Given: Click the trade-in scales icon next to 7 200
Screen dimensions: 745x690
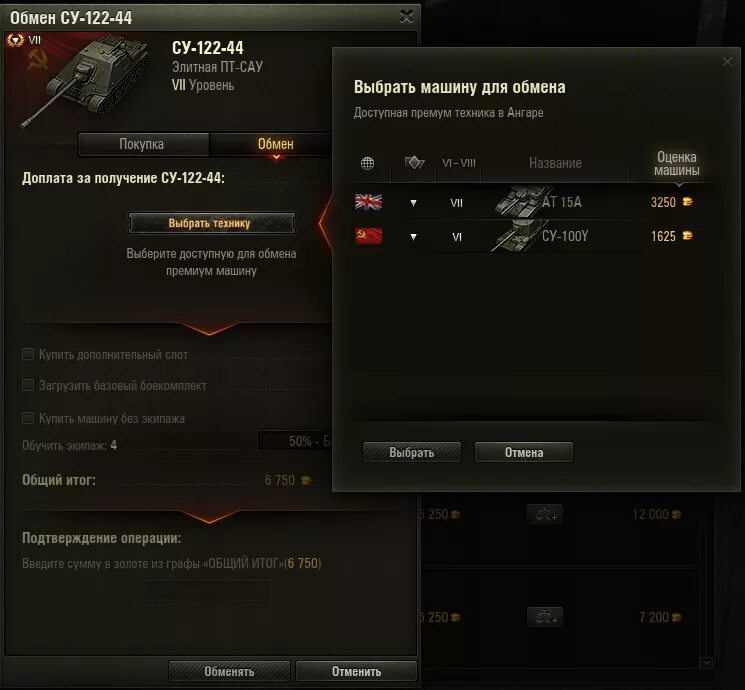Looking at the screenshot, I should 545,617.
